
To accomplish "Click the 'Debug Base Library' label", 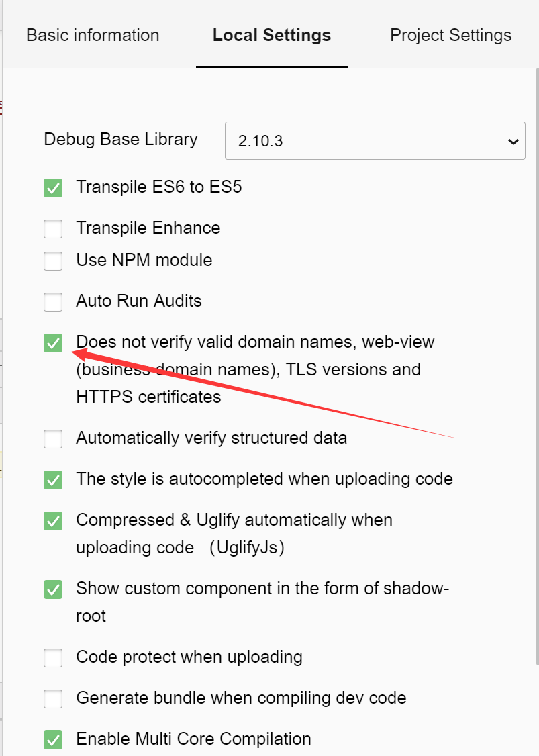I will point(121,139).
